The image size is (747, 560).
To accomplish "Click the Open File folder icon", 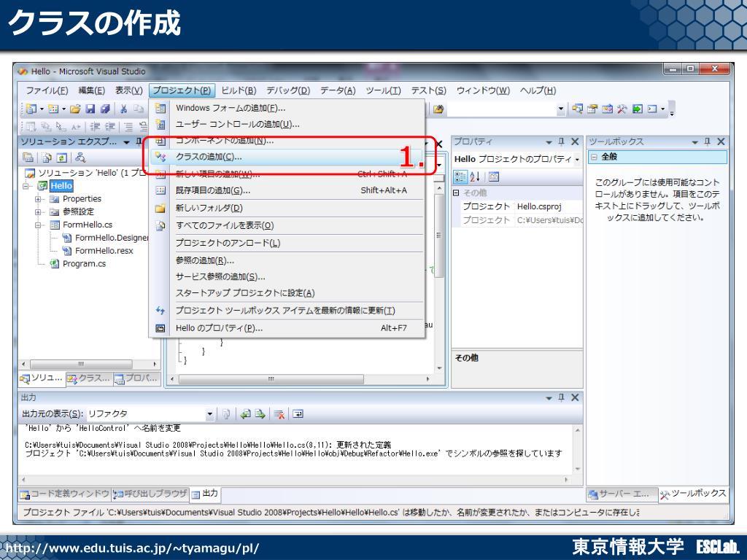I will 75,109.
